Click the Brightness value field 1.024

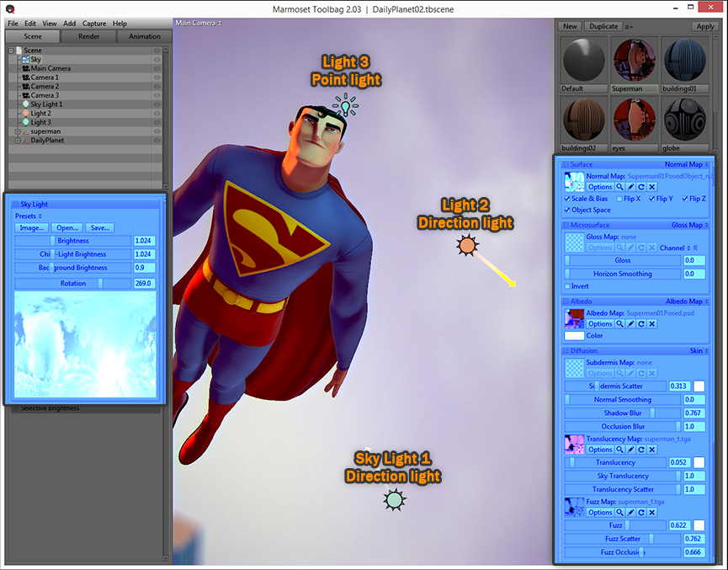pyautogui.click(x=145, y=241)
